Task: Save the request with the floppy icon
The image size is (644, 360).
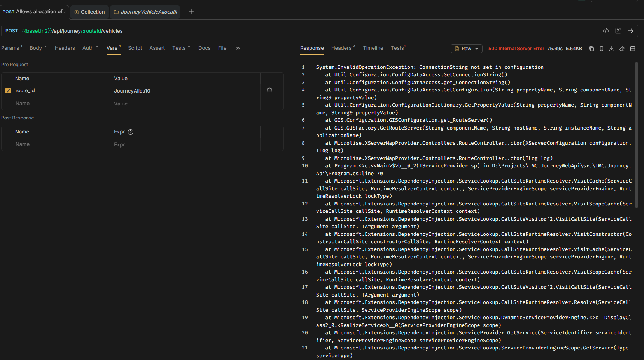Action: (x=618, y=31)
